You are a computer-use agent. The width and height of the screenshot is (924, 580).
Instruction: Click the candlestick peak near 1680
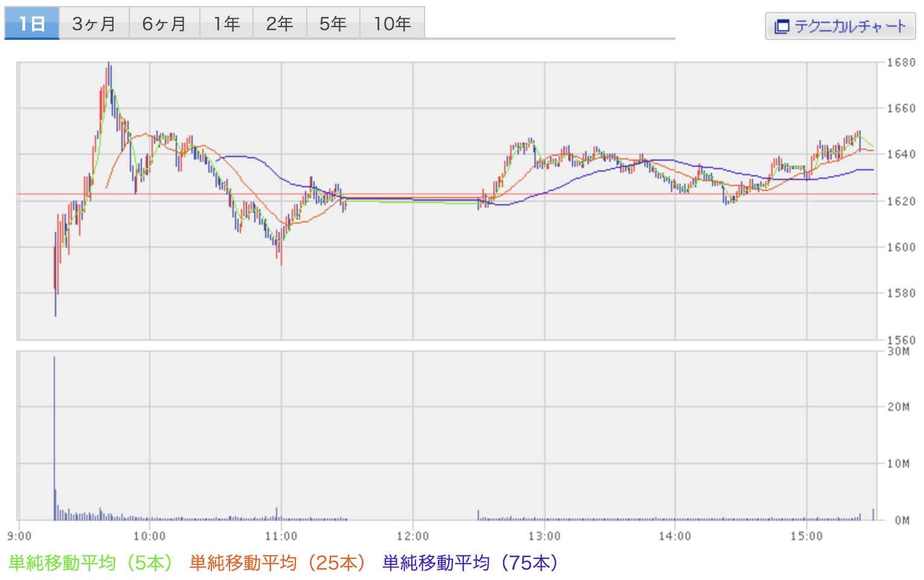(x=109, y=68)
